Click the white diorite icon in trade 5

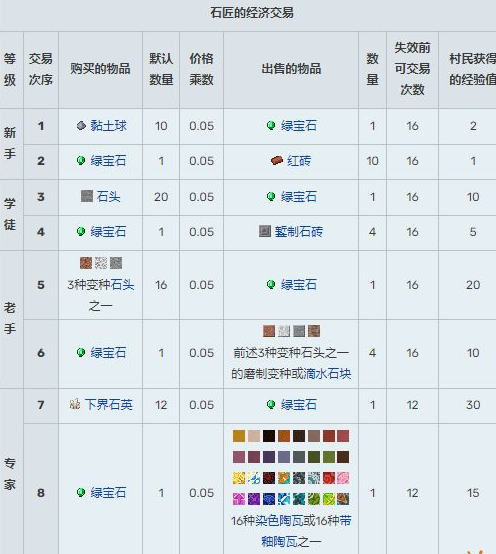point(101,263)
